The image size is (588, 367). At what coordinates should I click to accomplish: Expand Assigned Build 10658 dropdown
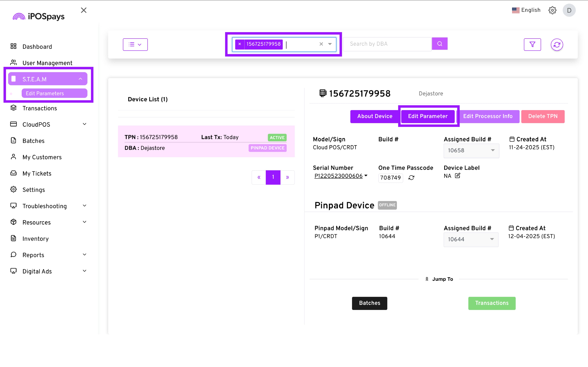tap(471, 150)
